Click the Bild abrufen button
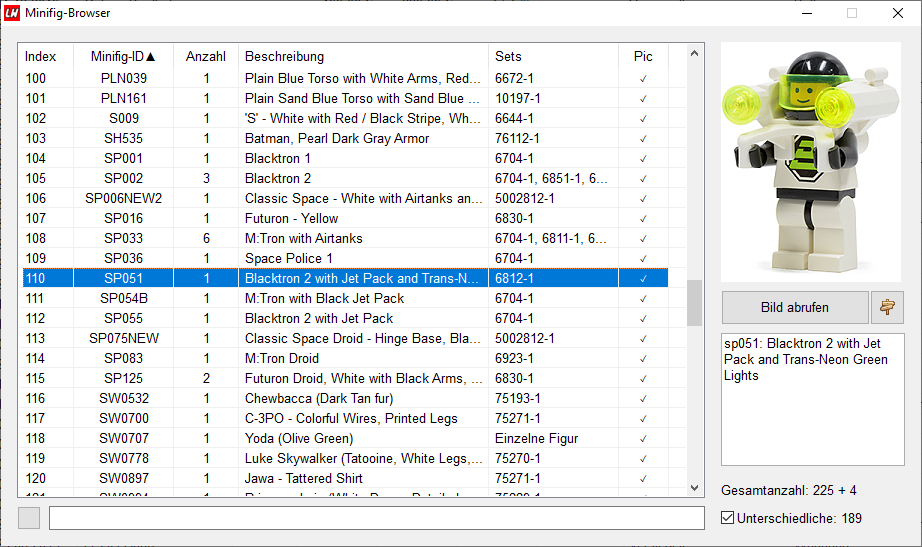This screenshot has width=922, height=547. pyautogui.click(x=795, y=307)
